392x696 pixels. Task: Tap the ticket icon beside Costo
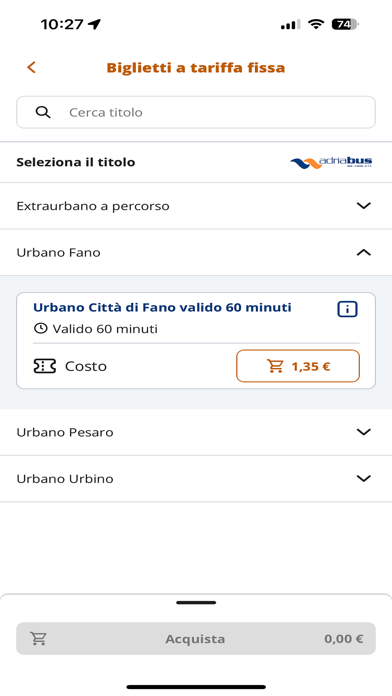tap(45, 366)
